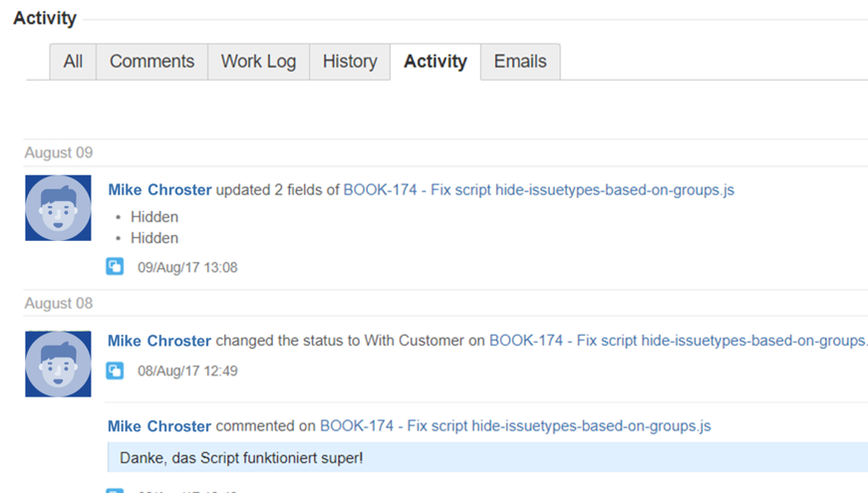Go to the Emails tab

click(520, 62)
